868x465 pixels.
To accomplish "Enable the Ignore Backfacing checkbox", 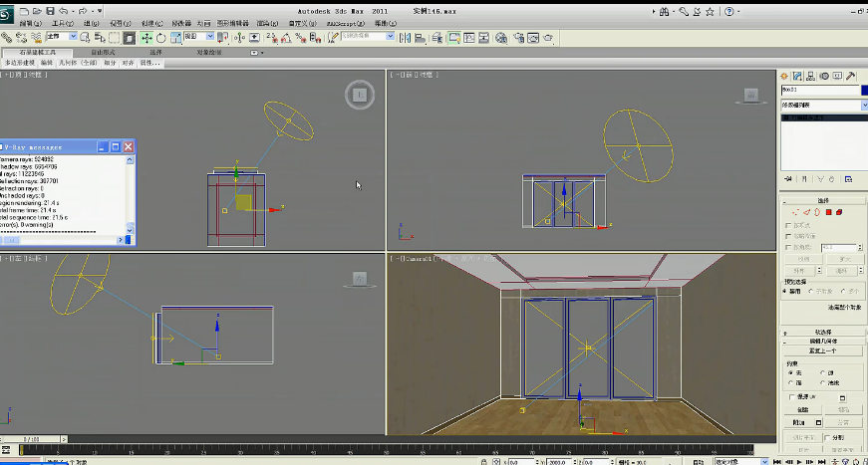I will [x=789, y=236].
